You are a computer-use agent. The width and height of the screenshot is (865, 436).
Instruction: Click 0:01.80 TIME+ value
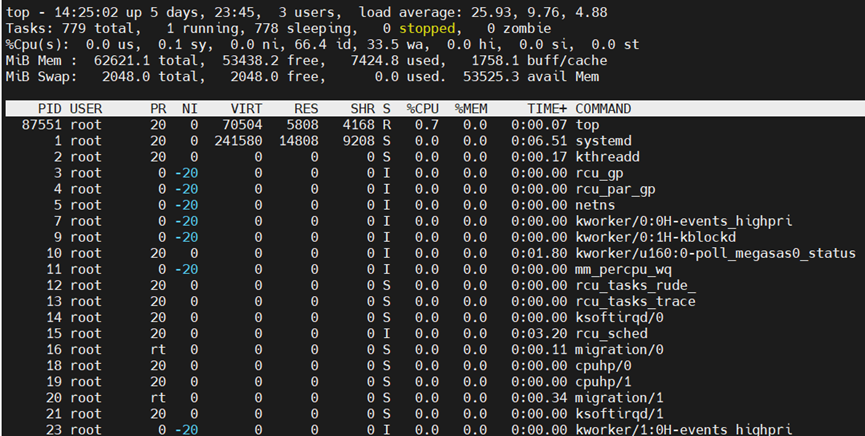coord(539,253)
